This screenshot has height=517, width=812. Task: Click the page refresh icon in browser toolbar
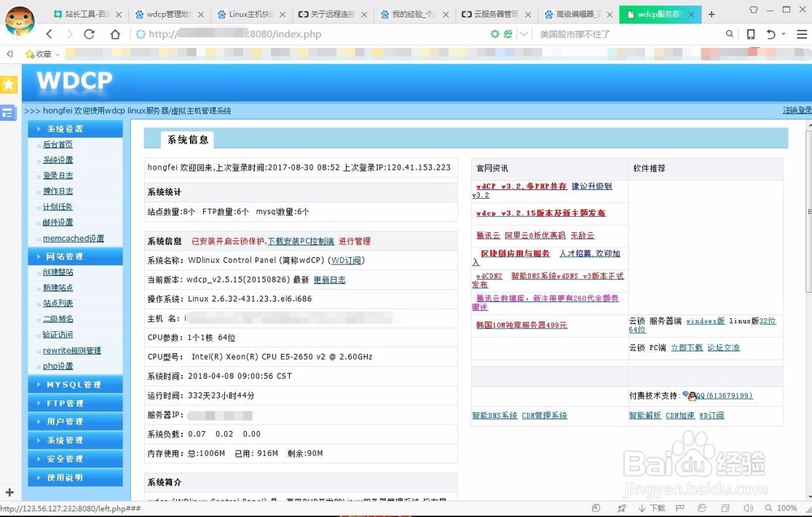click(89, 34)
